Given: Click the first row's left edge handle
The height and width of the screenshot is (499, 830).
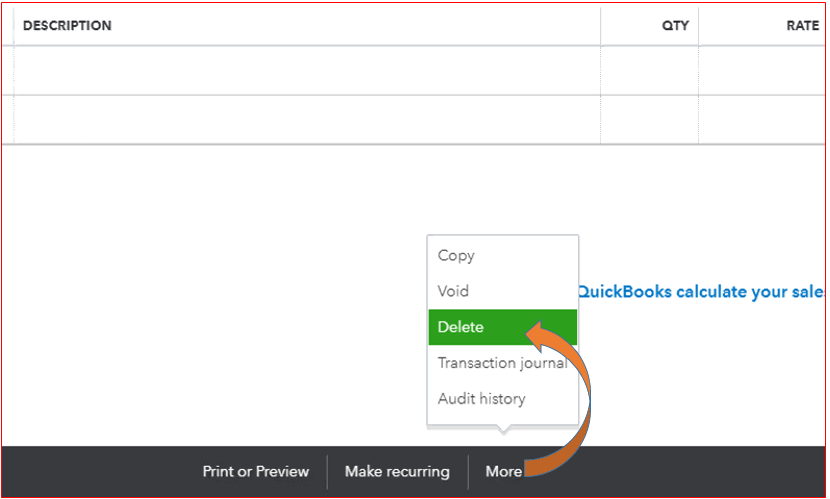Looking at the screenshot, I should click(8, 70).
